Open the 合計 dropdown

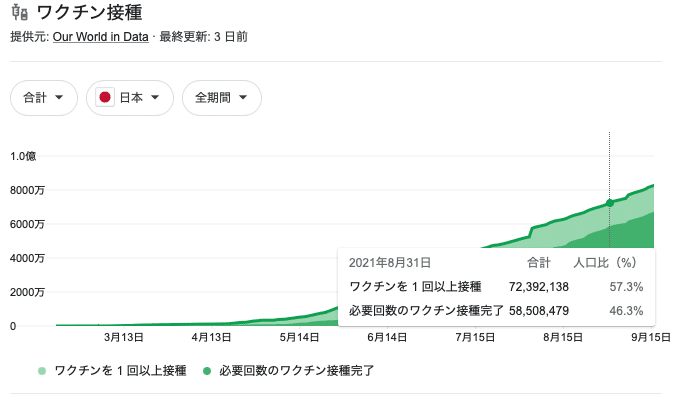click(43, 98)
